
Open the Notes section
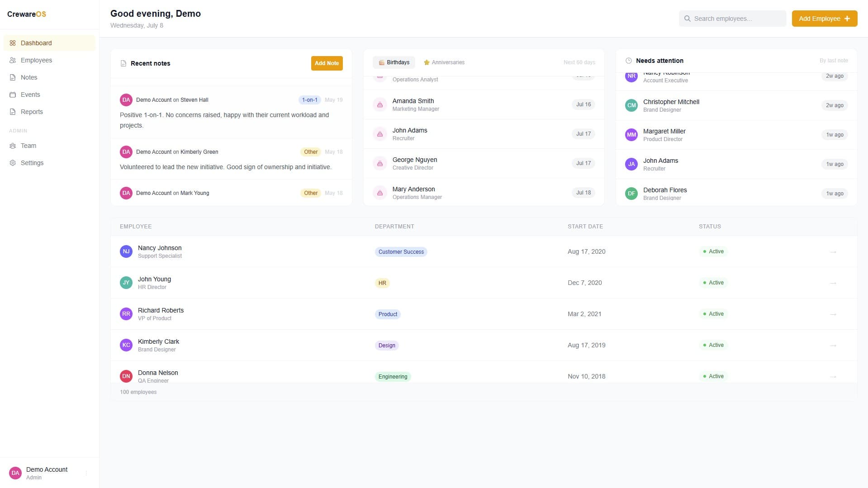click(x=49, y=77)
